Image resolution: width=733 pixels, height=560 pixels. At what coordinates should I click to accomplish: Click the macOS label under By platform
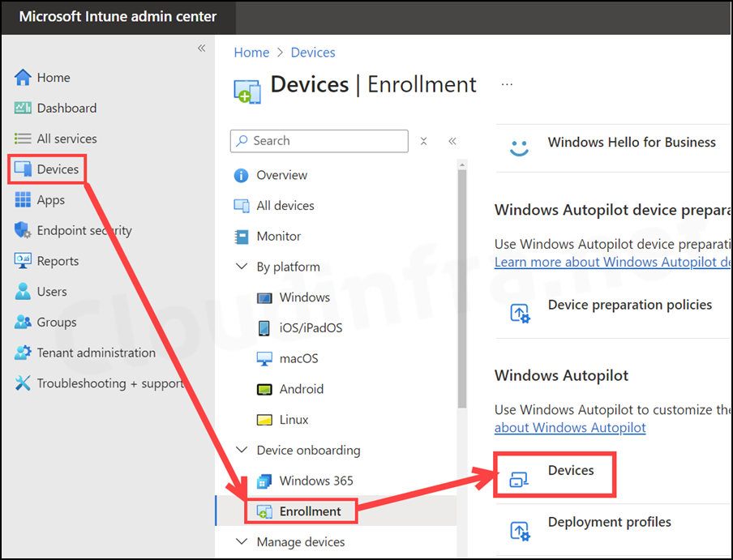pyautogui.click(x=298, y=359)
